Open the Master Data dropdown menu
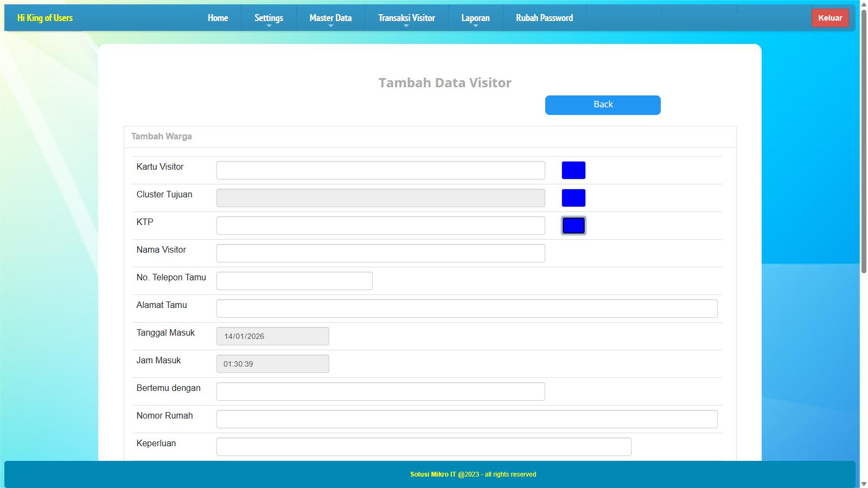This screenshot has width=868, height=488. [330, 18]
